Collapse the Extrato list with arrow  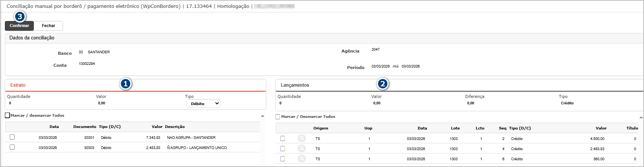pos(262,116)
